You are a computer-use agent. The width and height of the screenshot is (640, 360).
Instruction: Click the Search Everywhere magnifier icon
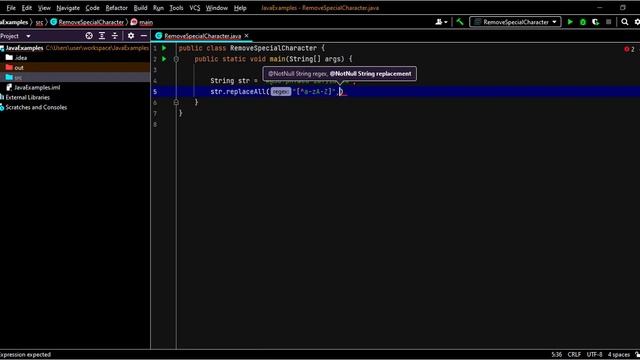624,22
